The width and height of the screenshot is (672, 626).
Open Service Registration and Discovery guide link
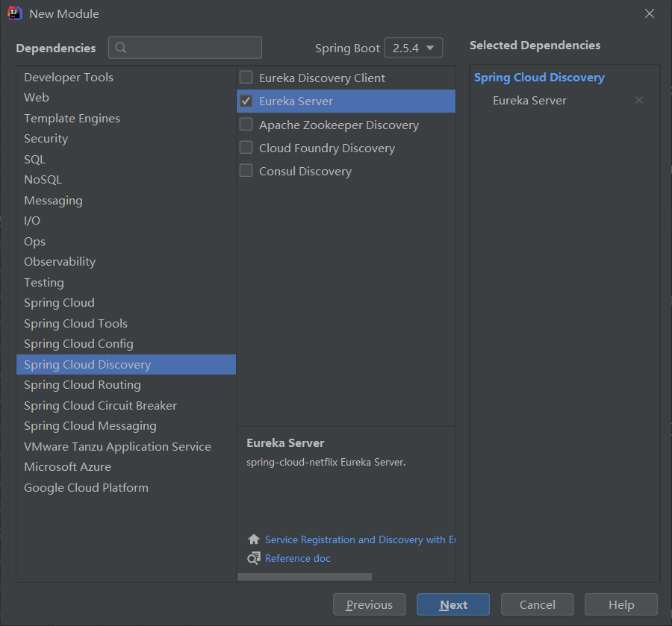(360, 539)
